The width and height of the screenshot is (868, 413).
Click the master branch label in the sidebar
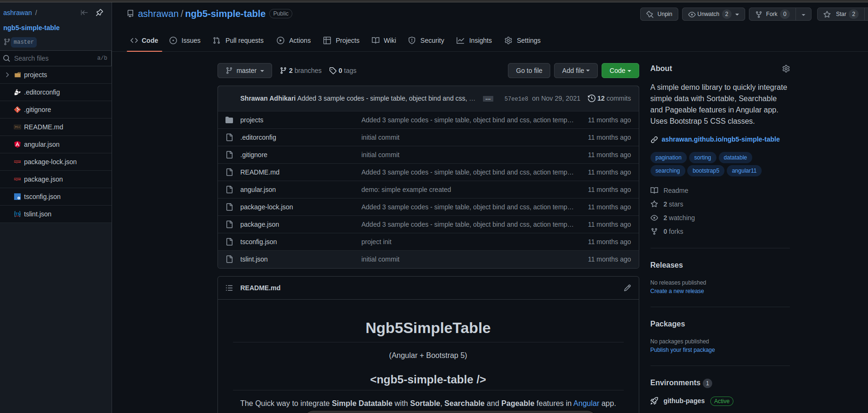(24, 42)
